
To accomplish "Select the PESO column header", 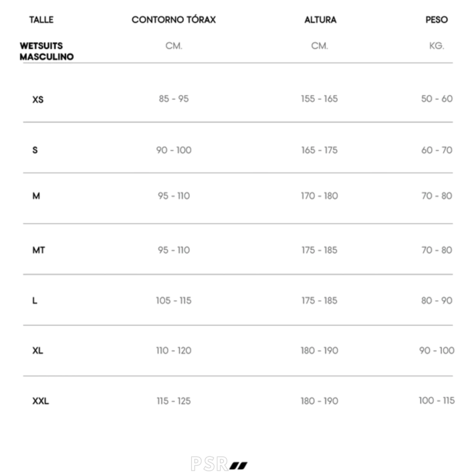I will (x=436, y=20).
